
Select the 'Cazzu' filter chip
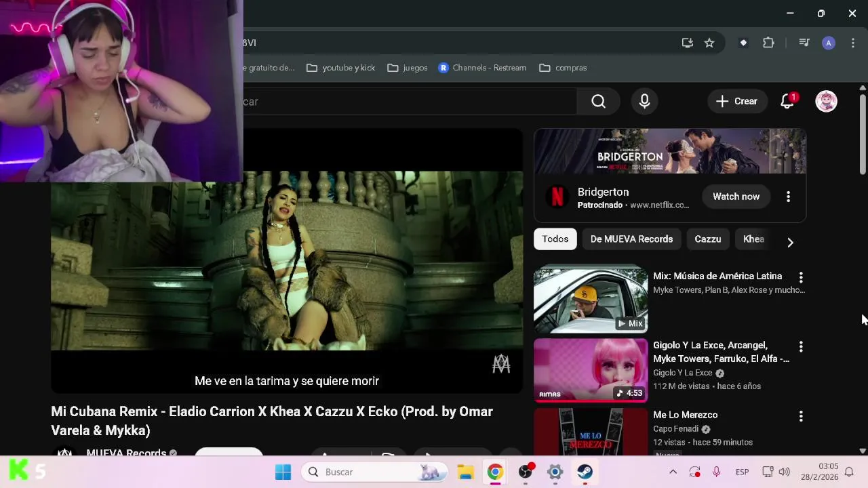coord(707,239)
